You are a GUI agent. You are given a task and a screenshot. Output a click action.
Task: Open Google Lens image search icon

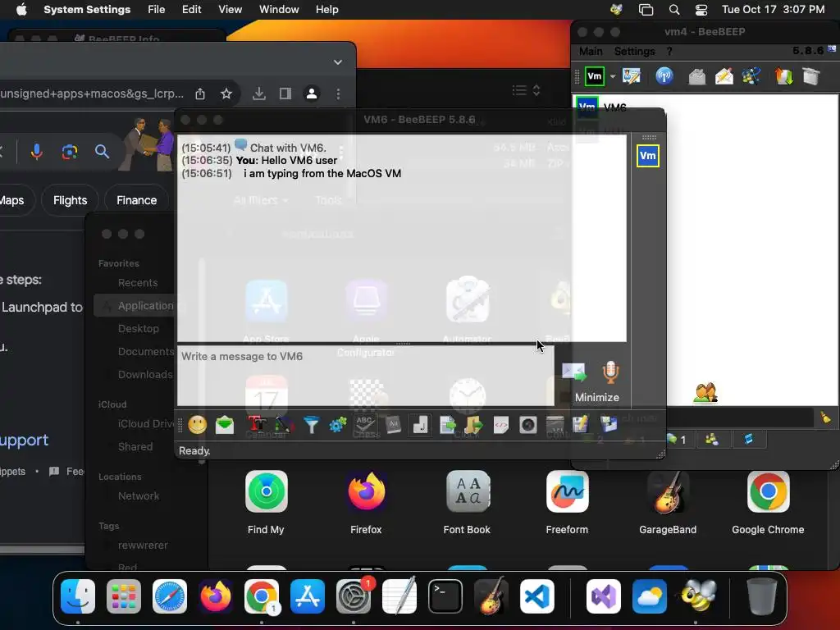[x=69, y=152]
